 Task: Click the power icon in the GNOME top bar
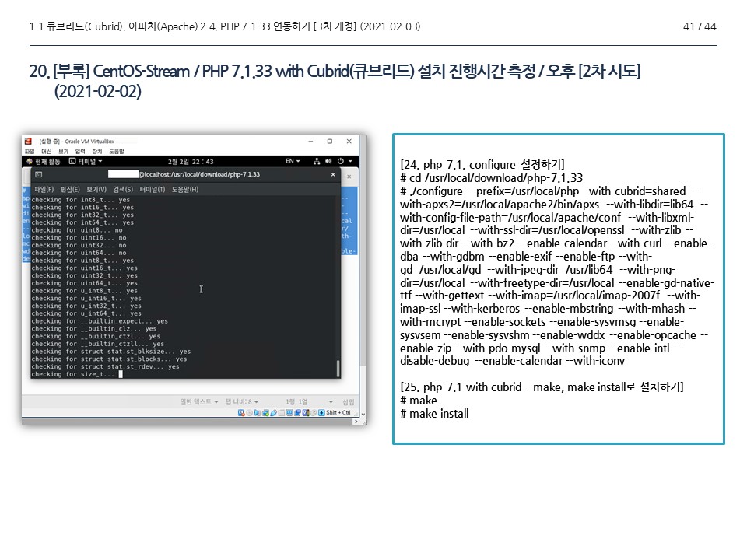(341, 162)
